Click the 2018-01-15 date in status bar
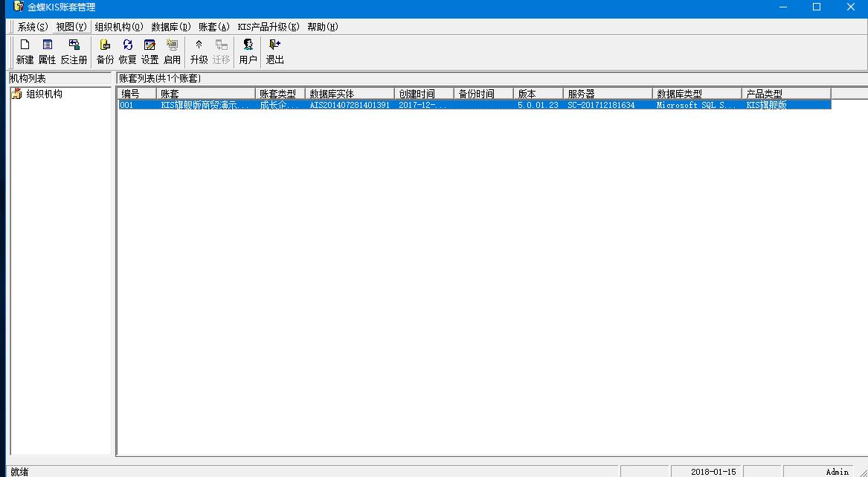The height and width of the screenshot is (477, 868). (713, 472)
